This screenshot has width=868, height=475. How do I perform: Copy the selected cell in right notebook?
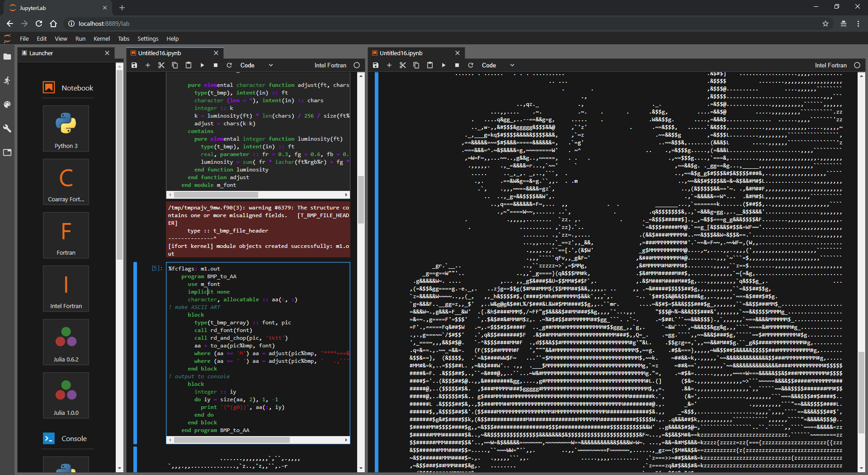416,65
